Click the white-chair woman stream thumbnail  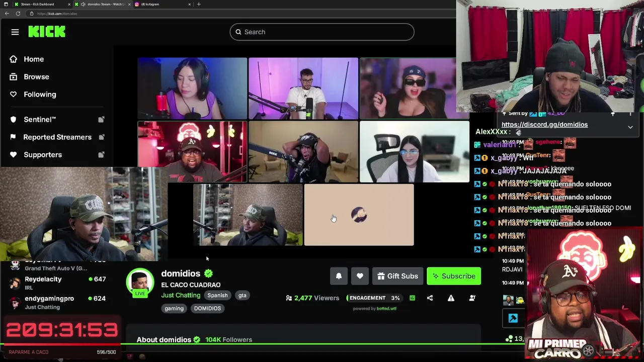point(415,151)
